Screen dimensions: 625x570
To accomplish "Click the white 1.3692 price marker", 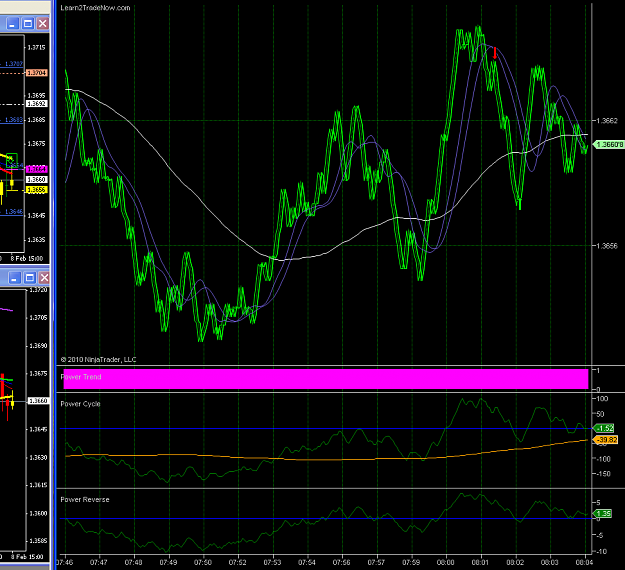I will point(37,104).
